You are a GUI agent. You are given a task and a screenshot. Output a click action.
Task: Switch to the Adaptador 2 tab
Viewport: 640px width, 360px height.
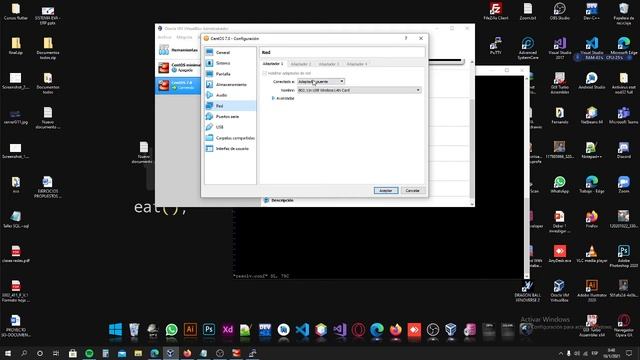point(301,64)
